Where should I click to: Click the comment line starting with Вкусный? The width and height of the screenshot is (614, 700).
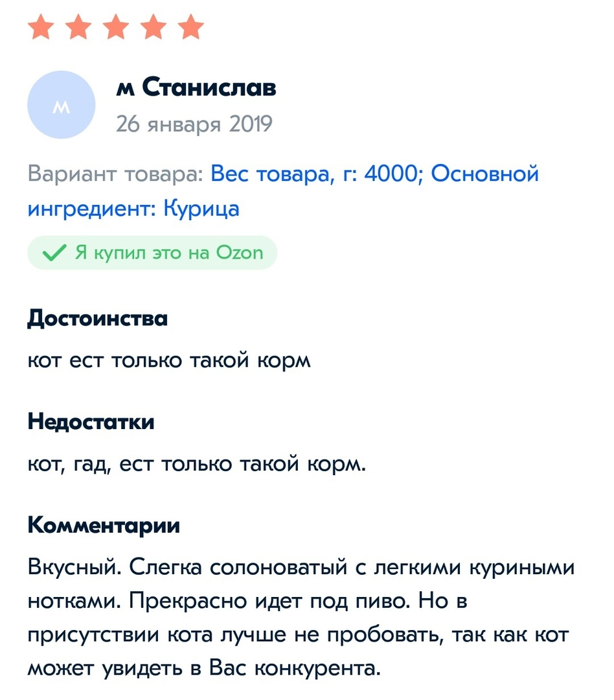point(301,567)
